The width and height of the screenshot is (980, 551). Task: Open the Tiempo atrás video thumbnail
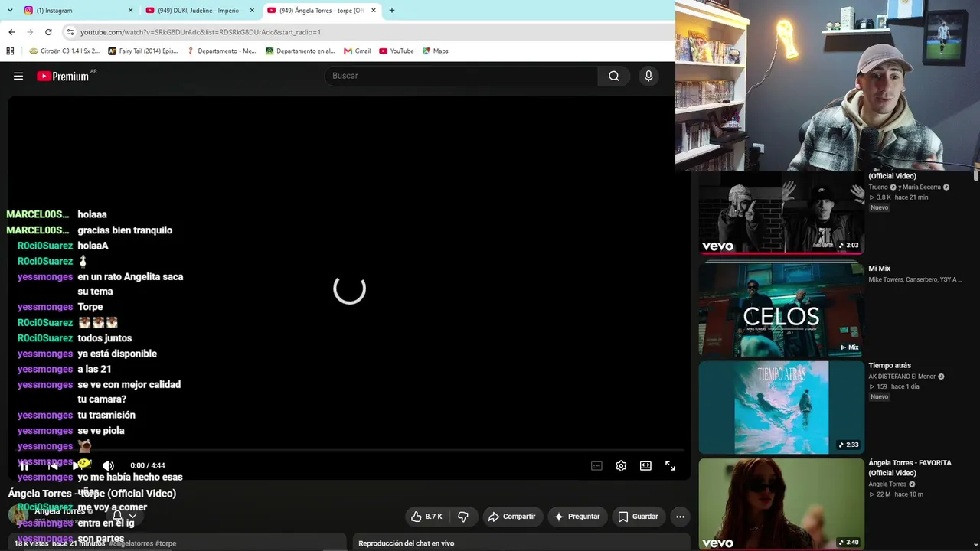(x=781, y=407)
